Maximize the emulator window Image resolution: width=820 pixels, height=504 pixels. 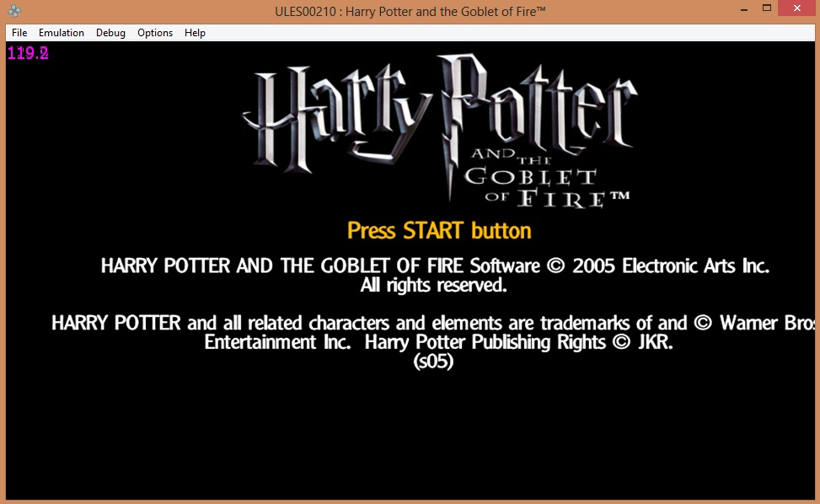click(x=766, y=9)
